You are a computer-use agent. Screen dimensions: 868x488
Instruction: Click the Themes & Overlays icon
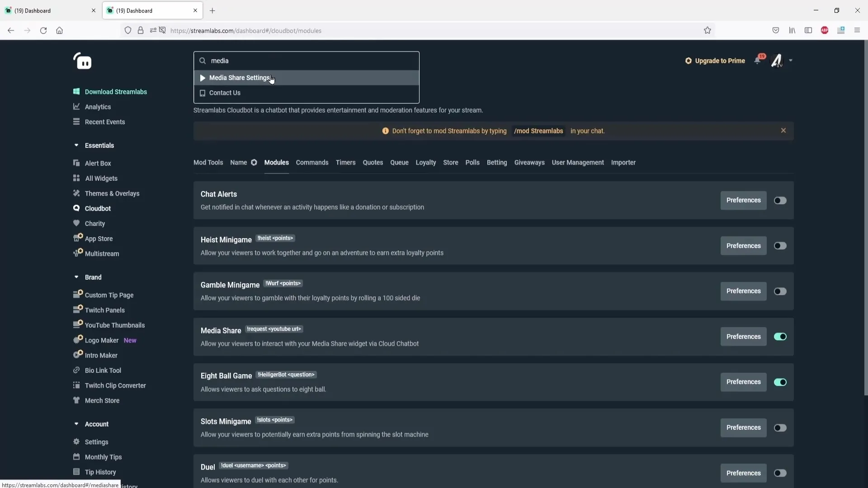click(x=76, y=193)
